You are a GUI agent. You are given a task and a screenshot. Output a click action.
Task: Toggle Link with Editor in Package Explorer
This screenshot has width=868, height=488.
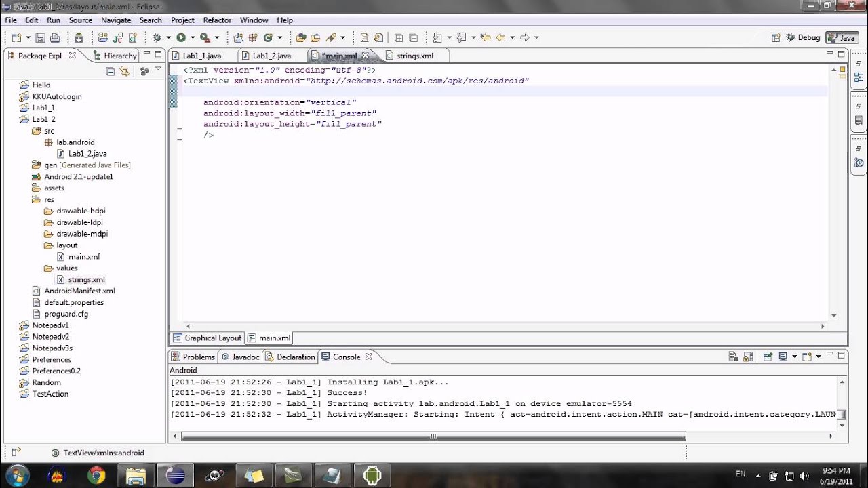[125, 70]
